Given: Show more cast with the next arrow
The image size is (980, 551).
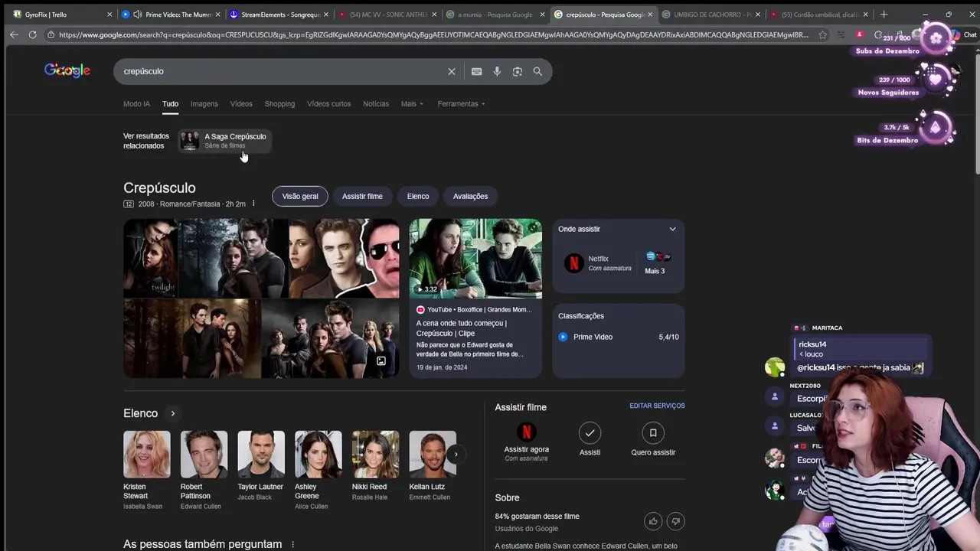Looking at the screenshot, I should click(456, 455).
